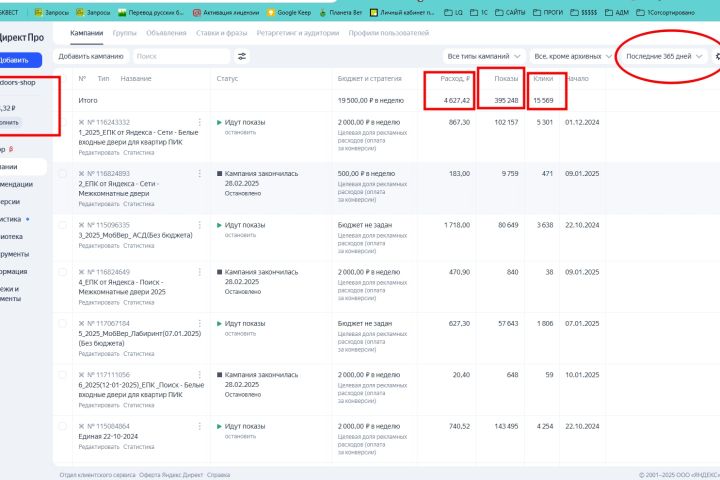Open kebab menu for campaign № 117111056
The image size is (720, 480).
[x=199, y=375]
